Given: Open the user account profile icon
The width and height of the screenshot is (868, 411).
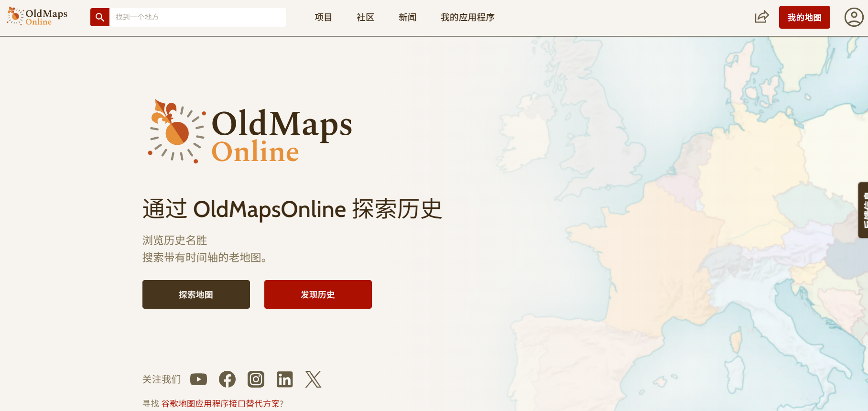Looking at the screenshot, I should click(x=854, y=17).
